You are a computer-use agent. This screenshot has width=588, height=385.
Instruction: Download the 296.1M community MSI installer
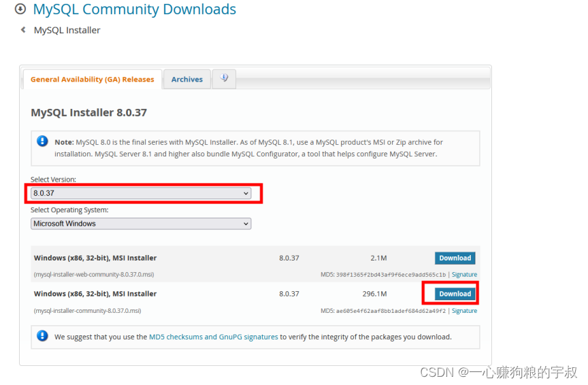[x=455, y=294]
